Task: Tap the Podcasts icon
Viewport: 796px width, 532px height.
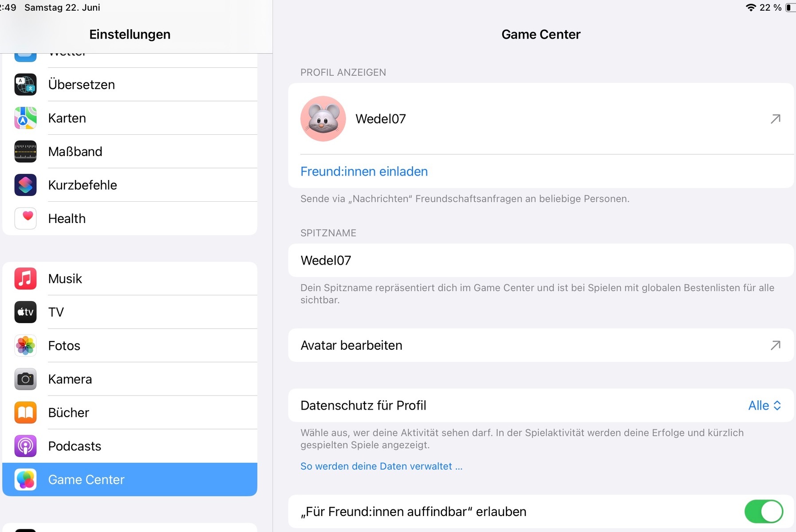Action: click(x=25, y=446)
